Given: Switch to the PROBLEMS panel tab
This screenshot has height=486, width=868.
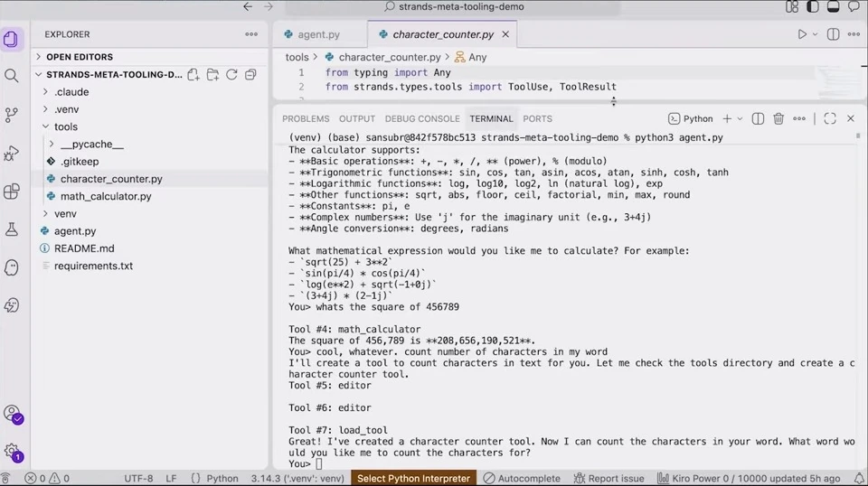Looking at the screenshot, I should click(x=306, y=119).
